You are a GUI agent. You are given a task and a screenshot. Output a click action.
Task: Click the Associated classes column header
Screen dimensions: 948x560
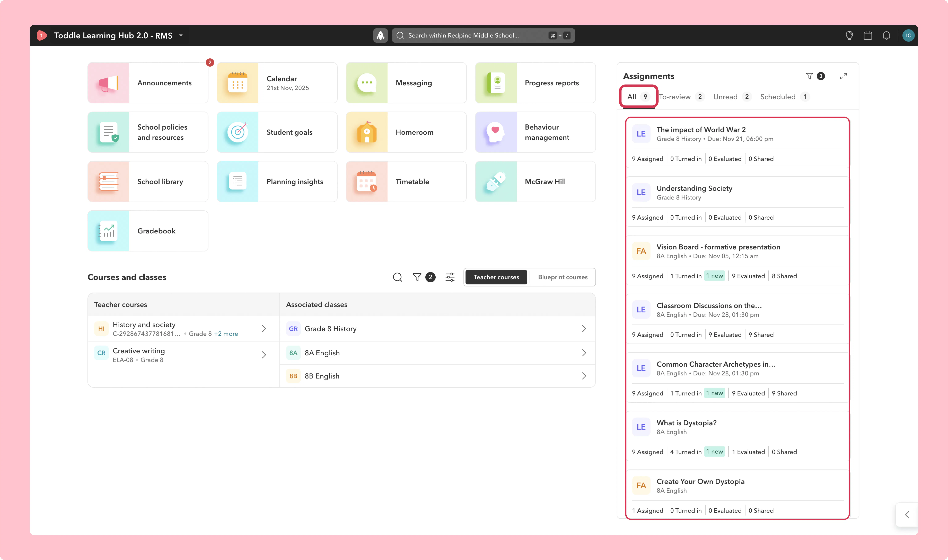tap(316, 305)
